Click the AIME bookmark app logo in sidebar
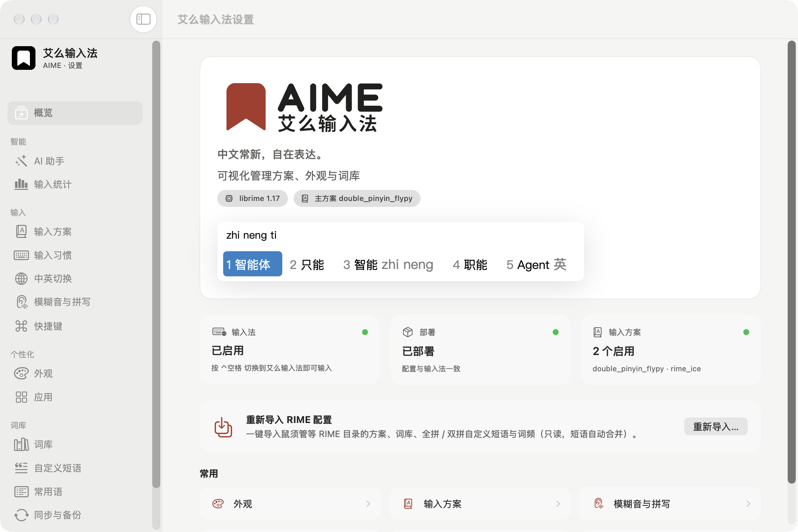The image size is (798, 532). [x=24, y=58]
